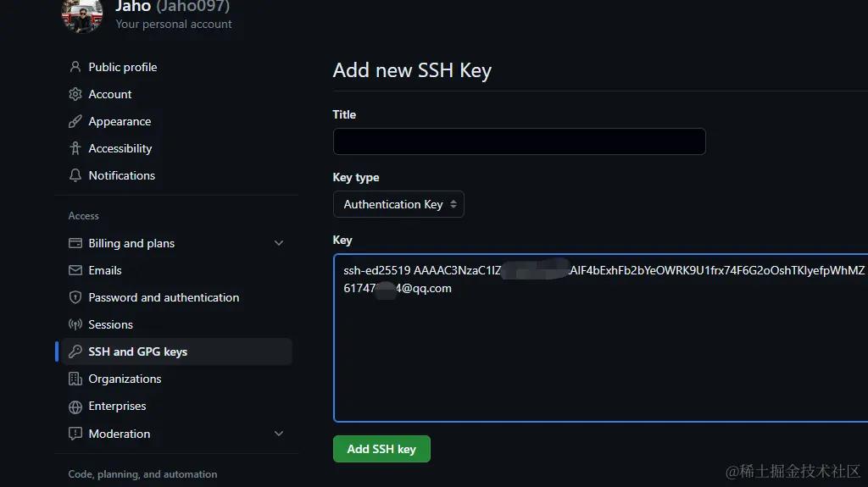Click the 'Your personal account' text
Image resolution: width=868 pixels, height=487 pixels.
173,25
